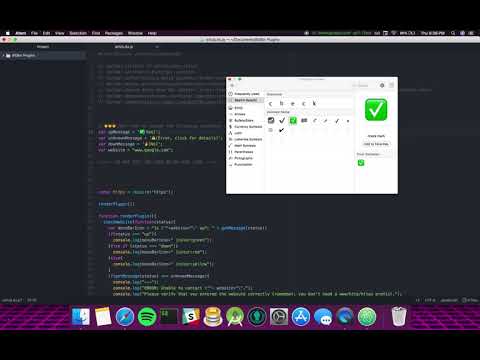
Task: Launch App Store from the Dock
Action: (x=301, y=317)
